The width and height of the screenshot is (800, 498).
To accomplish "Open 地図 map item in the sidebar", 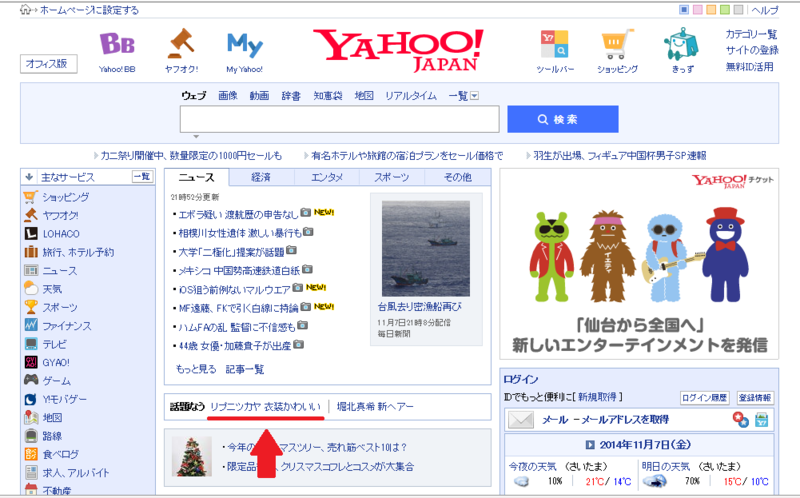I will [x=52, y=417].
